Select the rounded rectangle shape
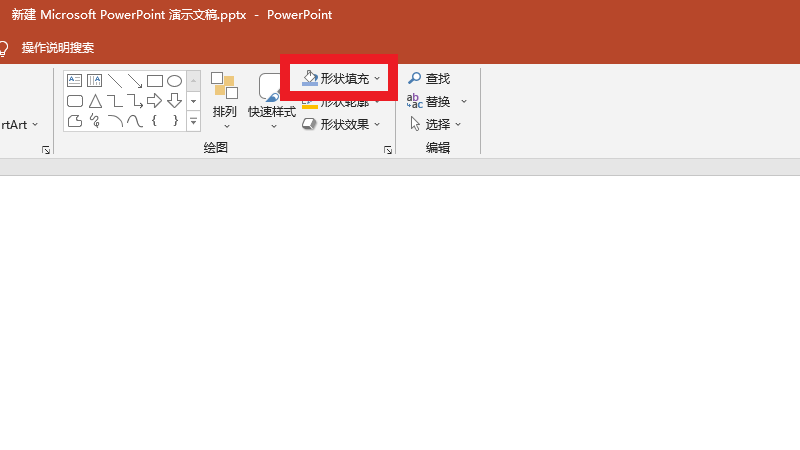The image size is (800, 450). [75, 101]
